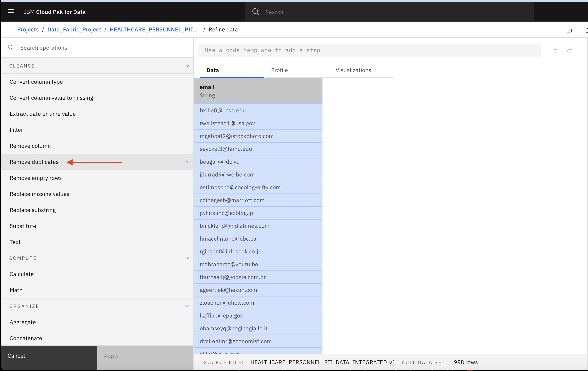This screenshot has height=371, width=588.
Task: Click cell jdurrad9@weibo.com
Action: click(x=258, y=175)
